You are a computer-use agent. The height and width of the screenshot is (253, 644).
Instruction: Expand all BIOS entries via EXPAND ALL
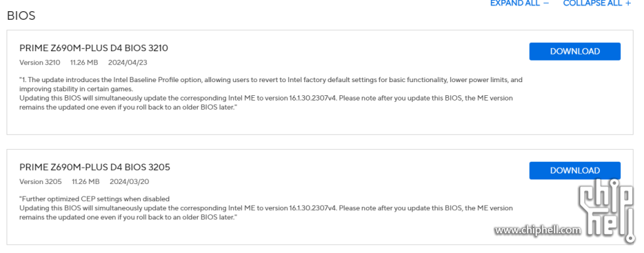(x=515, y=3)
